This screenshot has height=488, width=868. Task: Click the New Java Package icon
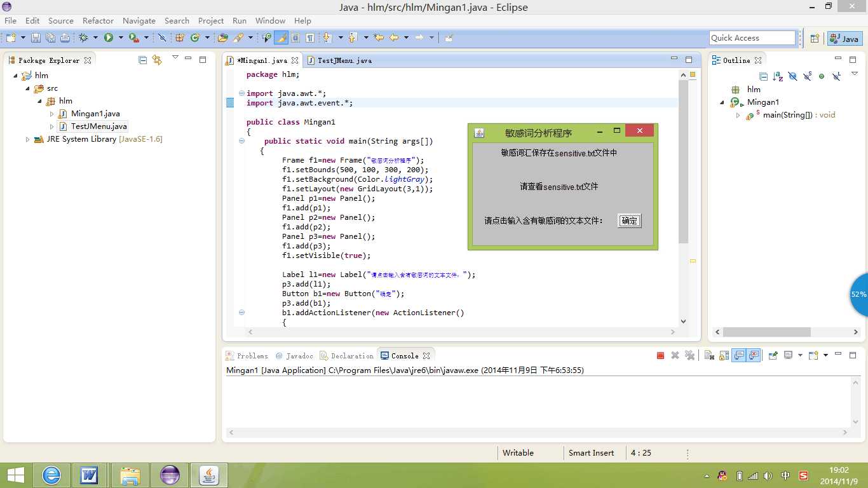click(180, 38)
